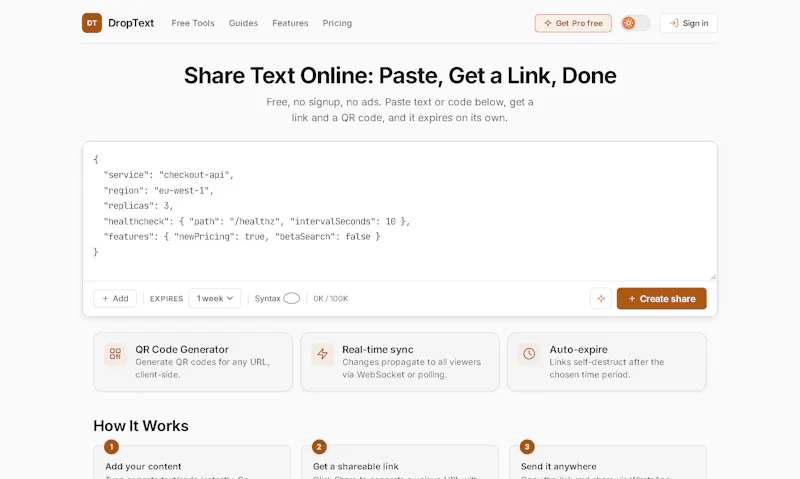Click the EXPIRES label
This screenshot has width=800, height=479.
(166, 298)
